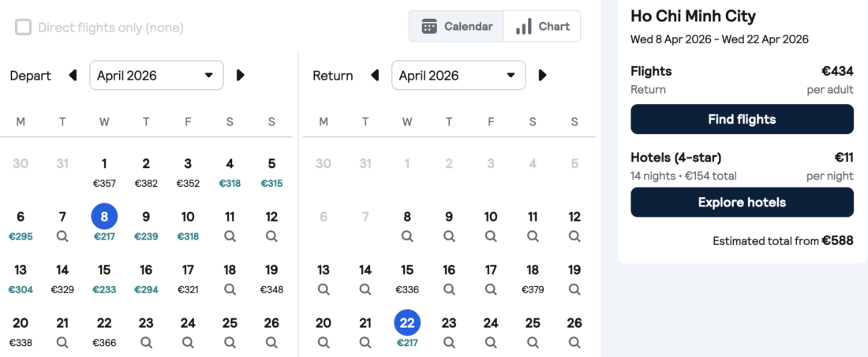868x357 pixels.
Task: Switch to Calendar view
Action: coord(457,26)
